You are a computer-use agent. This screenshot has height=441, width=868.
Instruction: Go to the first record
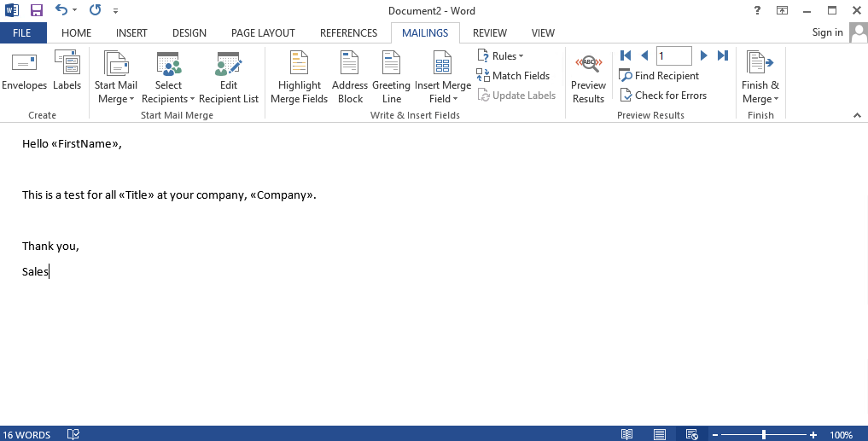tap(626, 55)
